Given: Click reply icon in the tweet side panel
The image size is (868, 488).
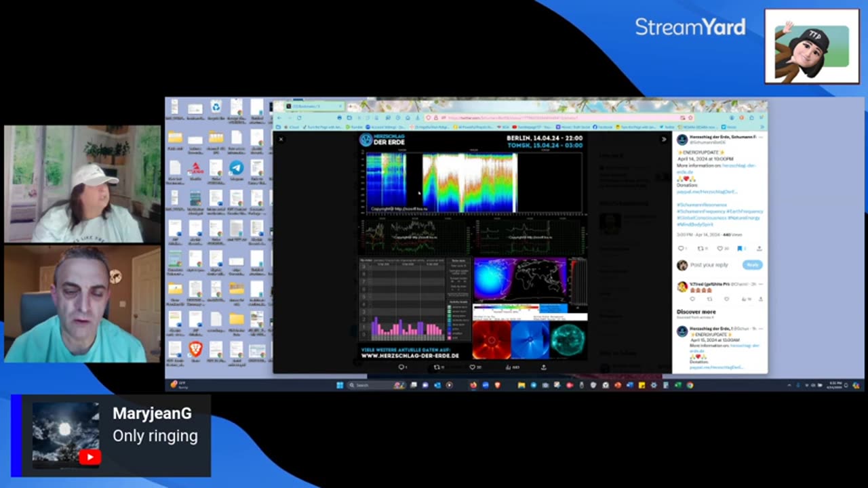Looking at the screenshot, I should coord(682,248).
